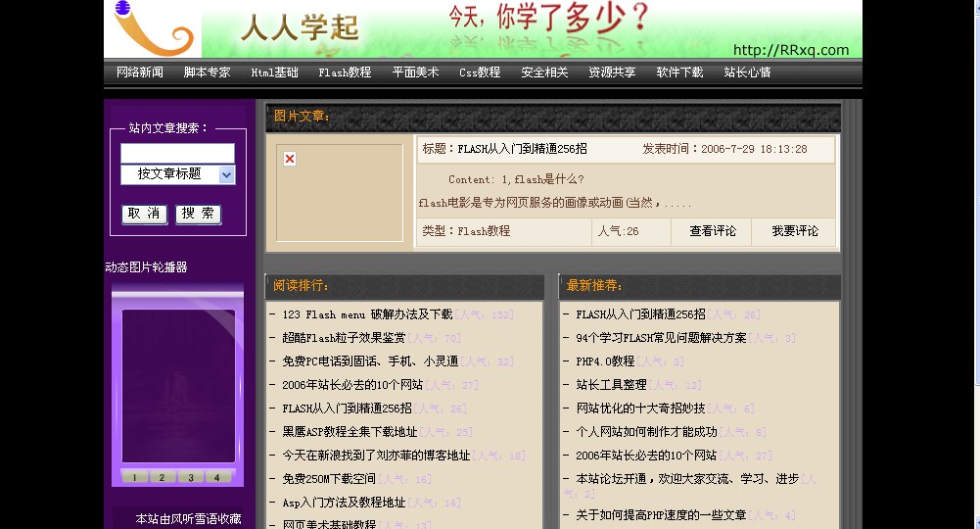Open featured article FLASH从入门到精通256招 title
The image size is (980, 529).
tap(522, 149)
